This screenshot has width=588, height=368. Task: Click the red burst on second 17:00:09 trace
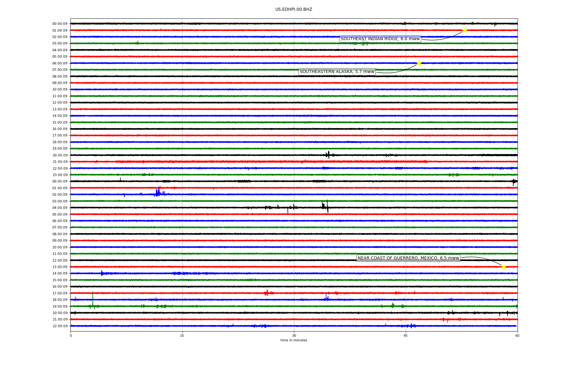(266, 293)
